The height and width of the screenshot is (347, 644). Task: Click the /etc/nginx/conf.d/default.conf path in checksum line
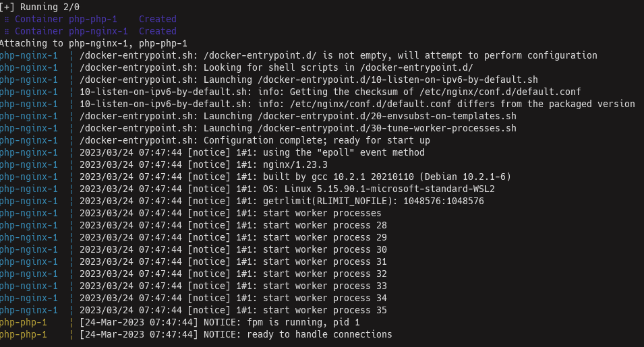[500, 92]
